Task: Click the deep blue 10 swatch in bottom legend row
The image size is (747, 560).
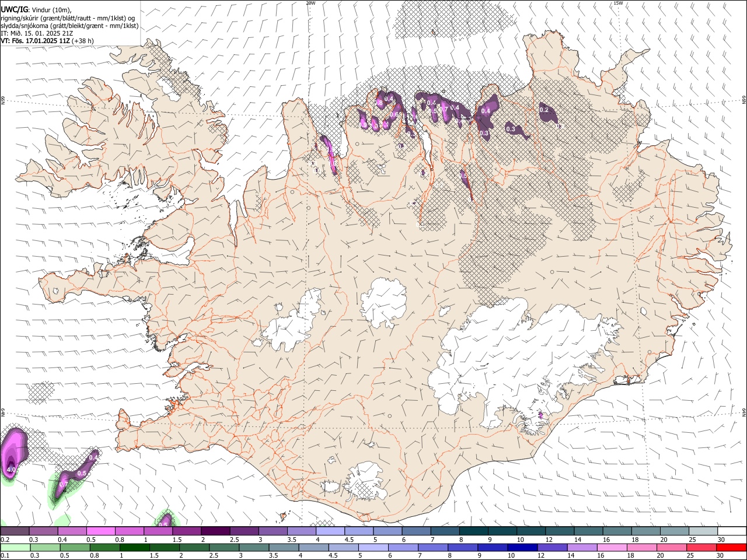Action: pos(522,547)
